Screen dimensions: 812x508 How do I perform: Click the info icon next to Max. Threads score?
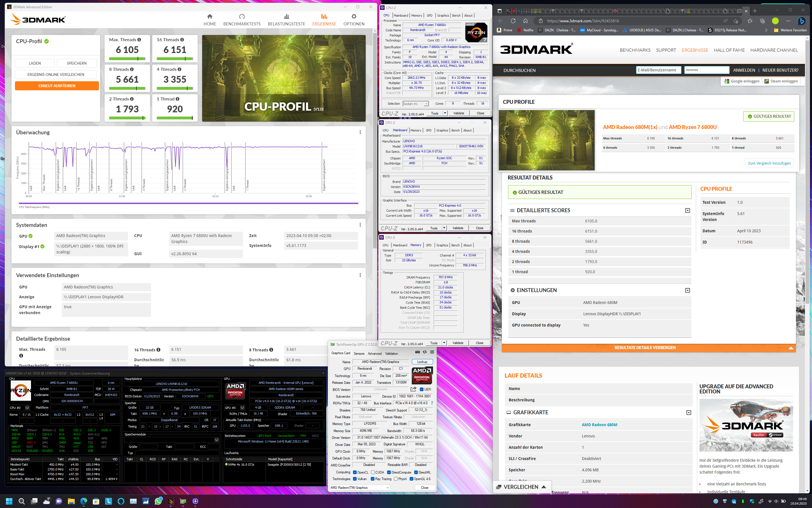(139, 40)
